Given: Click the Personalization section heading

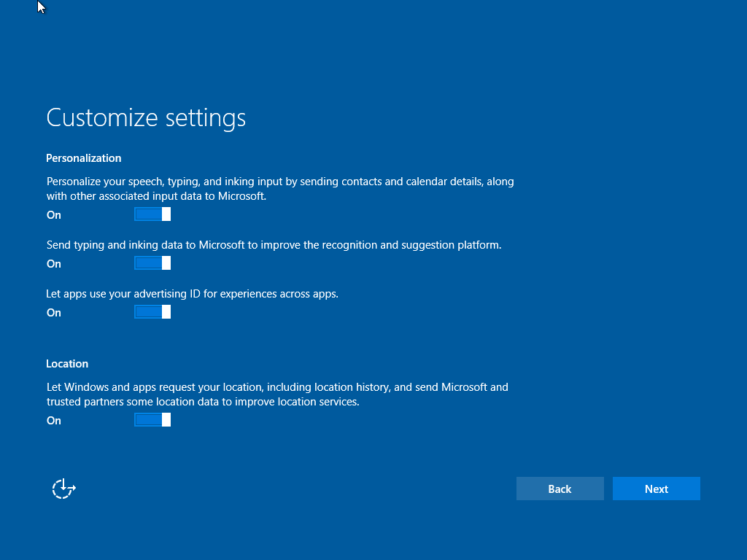Looking at the screenshot, I should coord(84,158).
